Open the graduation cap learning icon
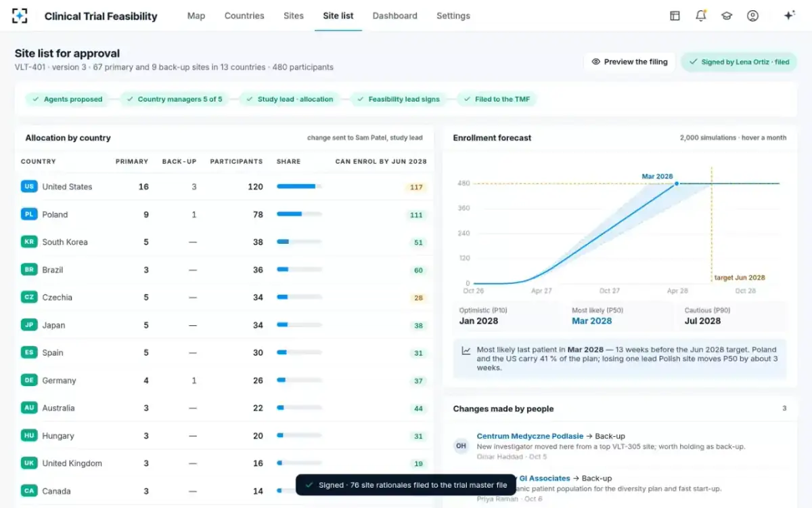This screenshot has width=812, height=508. [x=727, y=16]
